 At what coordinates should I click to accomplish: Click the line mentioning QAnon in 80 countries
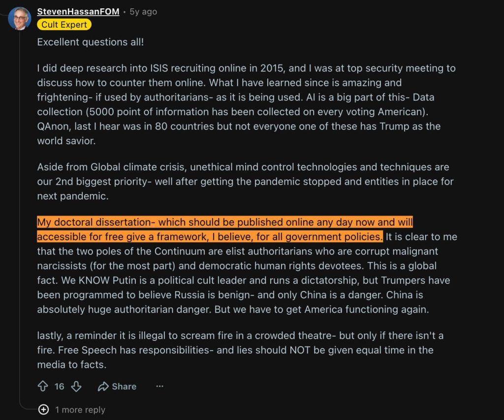[x=239, y=126]
